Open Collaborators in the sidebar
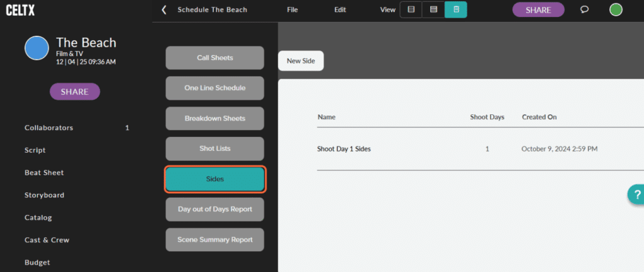644x272 pixels. tap(49, 128)
